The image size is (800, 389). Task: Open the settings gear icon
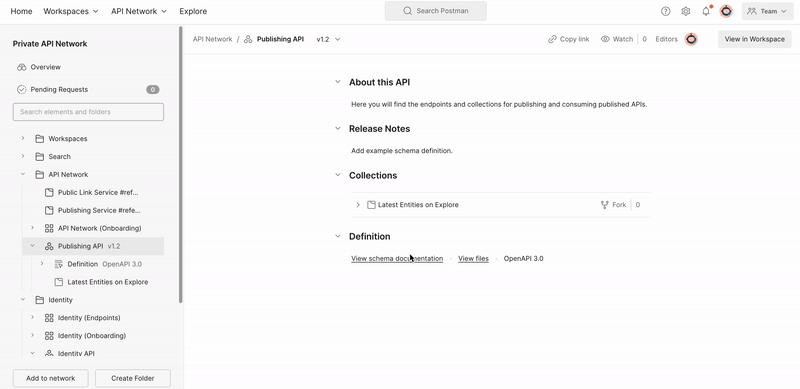pyautogui.click(x=686, y=11)
